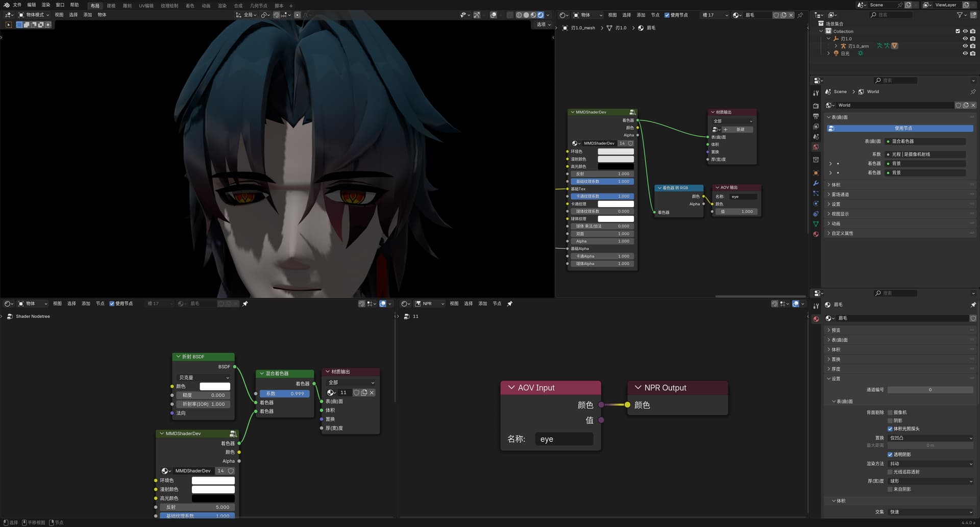980x527 pixels.
Task: Expand 刃1.0_arm in the outliner
Action: (836, 46)
